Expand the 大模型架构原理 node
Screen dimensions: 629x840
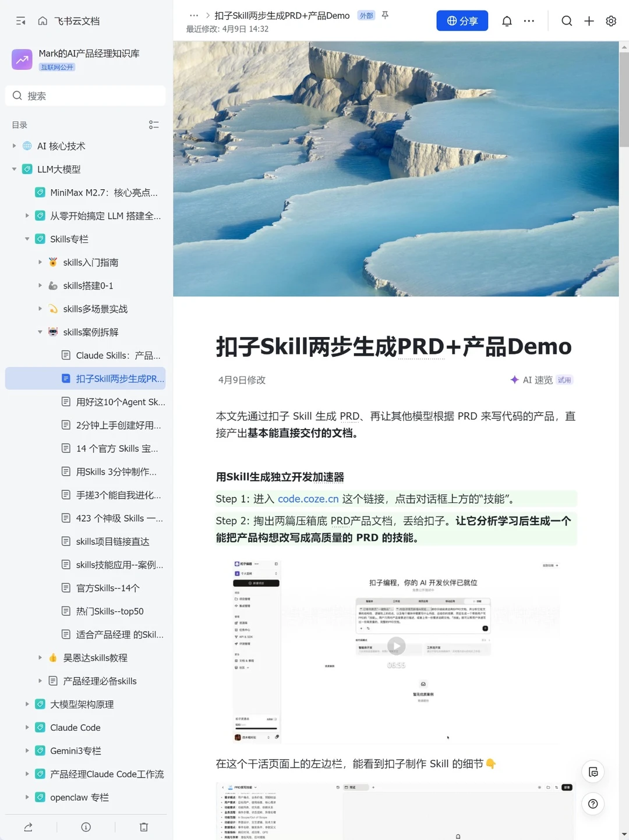(x=27, y=704)
